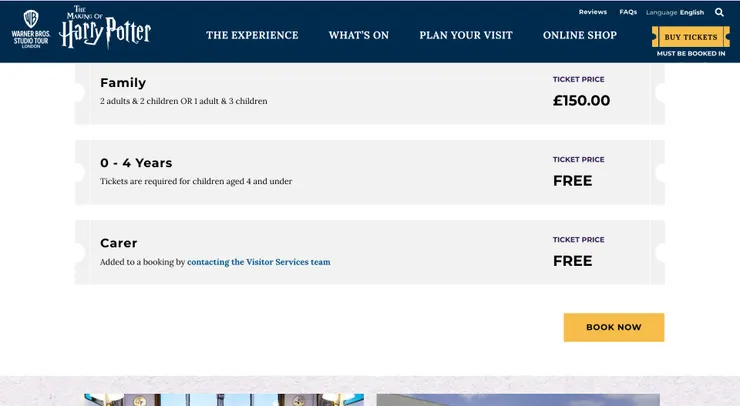Click the Making of Harry Potter logo

point(105,29)
